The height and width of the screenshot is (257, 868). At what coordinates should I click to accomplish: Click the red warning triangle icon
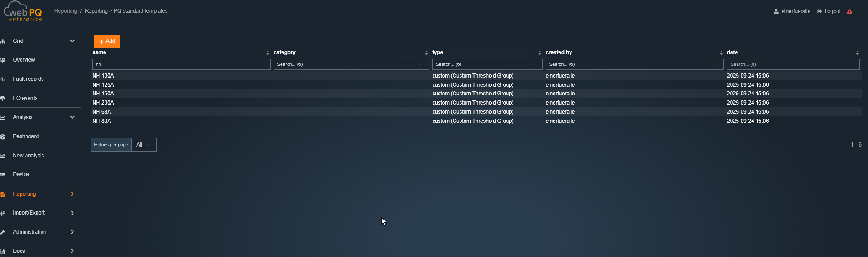849,11
